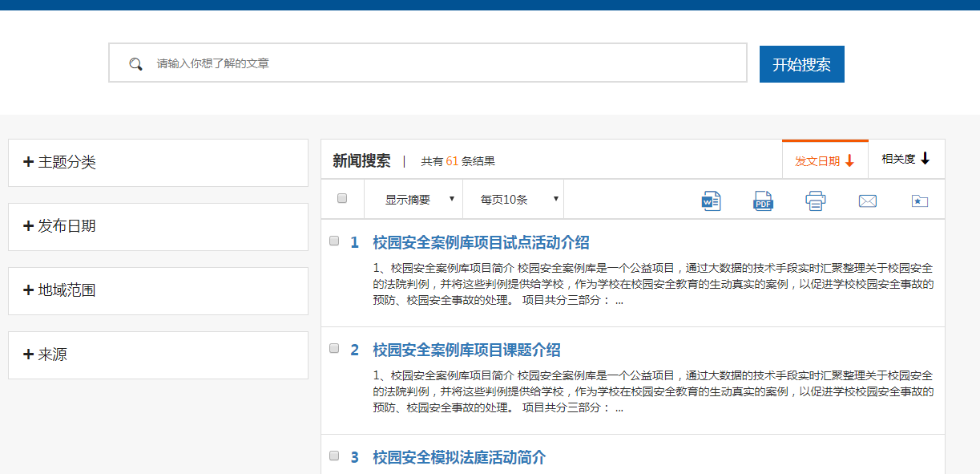Image resolution: width=980 pixels, height=474 pixels.
Task: Toggle the select-all checkbox in toolbar
Action: 342,198
